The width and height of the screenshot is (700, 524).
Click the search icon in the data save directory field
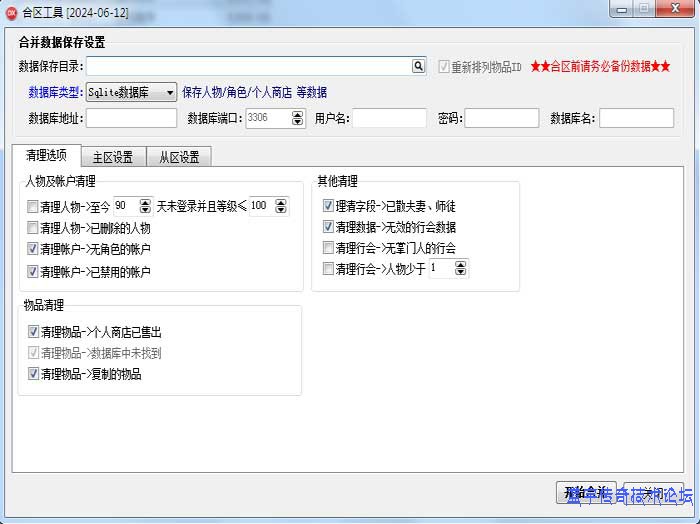tap(419, 66)
